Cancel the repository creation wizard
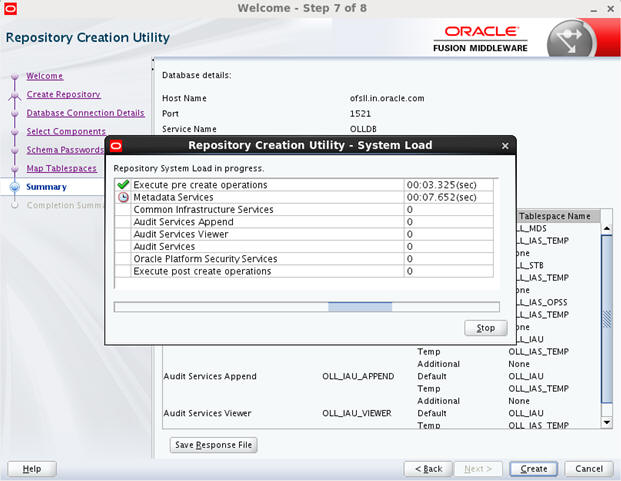Image resolution: width=621 pixels, height=481 pixels. pyautogui.click(x=589, y=469)
